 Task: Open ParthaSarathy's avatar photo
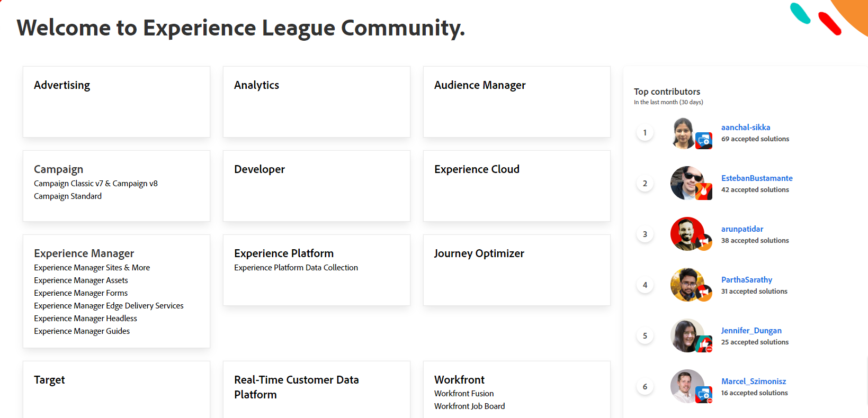[x=687, y=285]
